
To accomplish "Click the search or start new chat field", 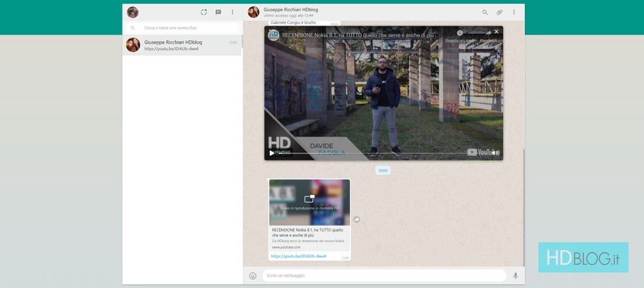I will [184, 28].
